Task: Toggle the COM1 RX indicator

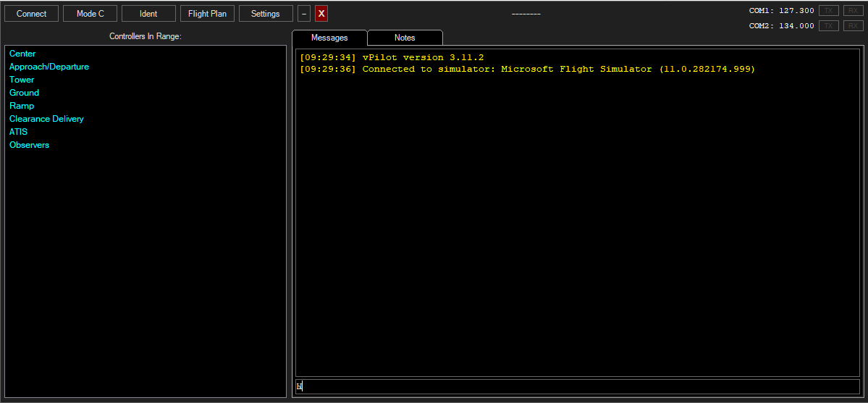Action: pyautogui.click(x=853, y=11)
